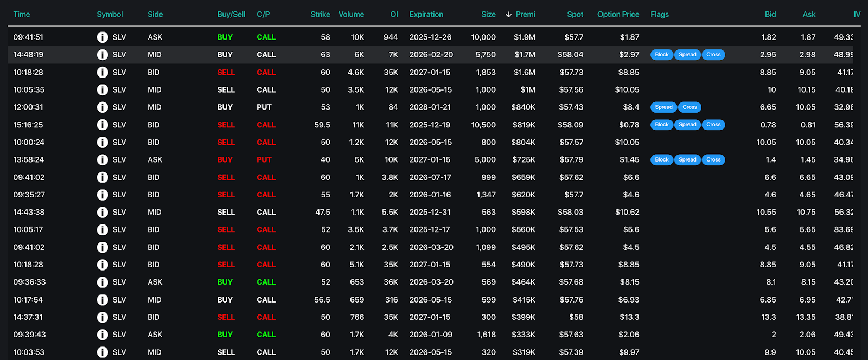Click the $415K premium cell
This screenshot has height=360, width=868.
524,300
